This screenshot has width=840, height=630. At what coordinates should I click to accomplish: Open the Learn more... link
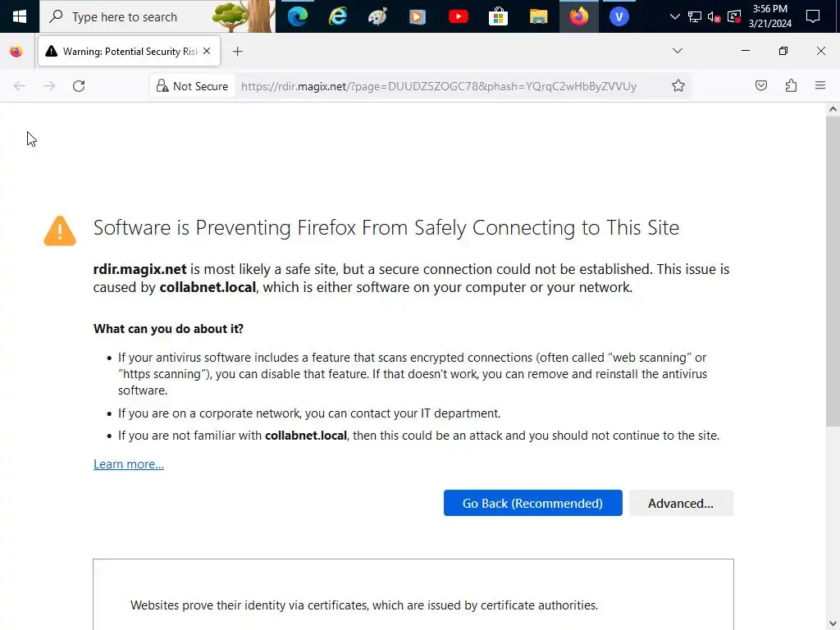tap(129, 464)
